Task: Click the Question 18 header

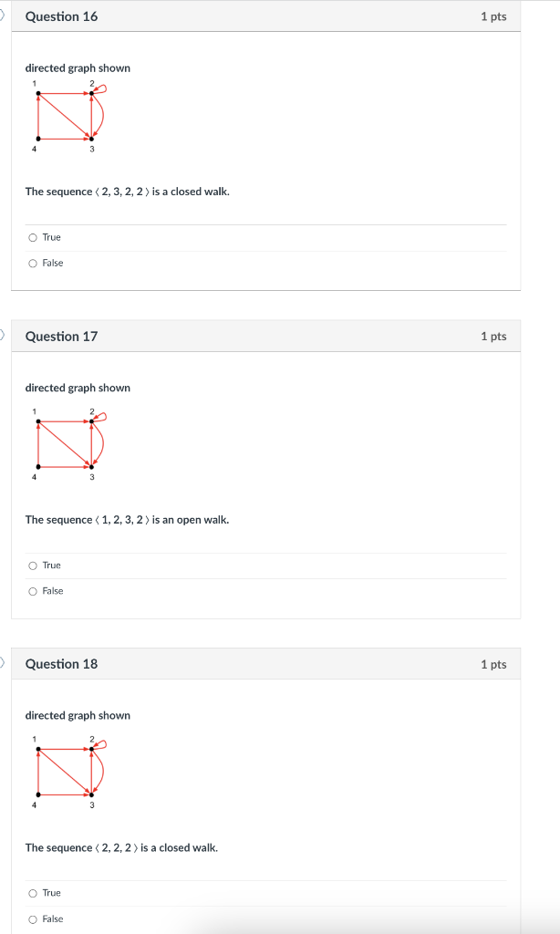Action: coord(60,664)
